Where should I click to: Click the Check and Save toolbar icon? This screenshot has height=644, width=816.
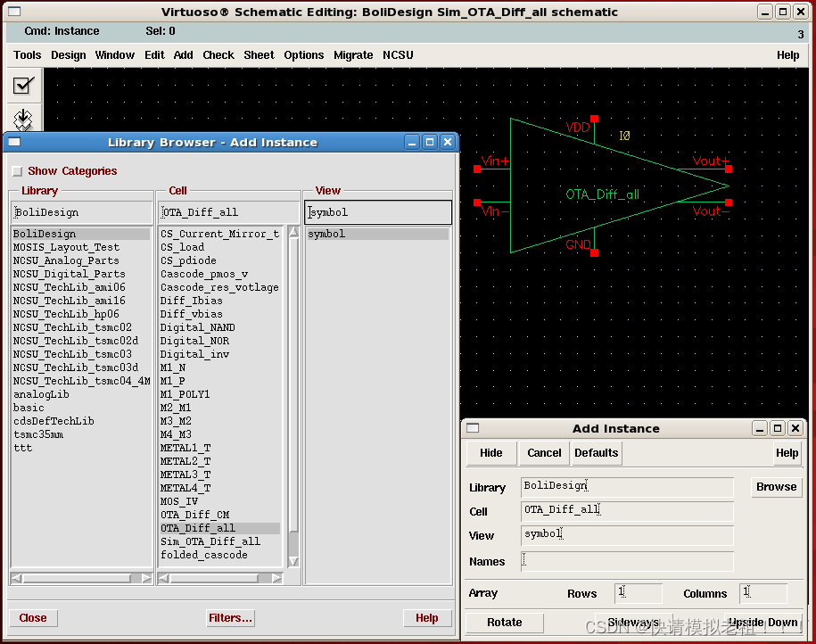point(23,86)
